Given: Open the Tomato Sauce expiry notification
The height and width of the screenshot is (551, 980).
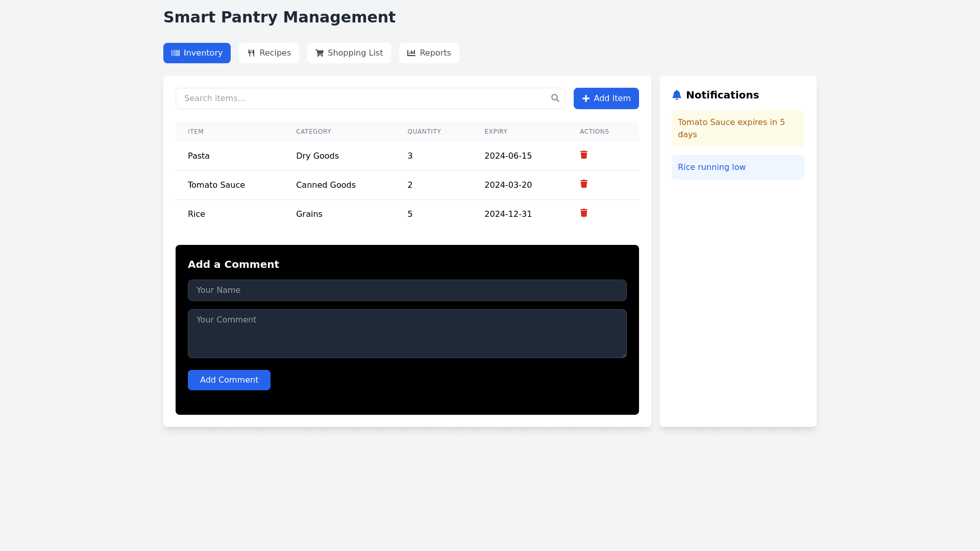Looking at the screenshot, I should coord(738,129).
